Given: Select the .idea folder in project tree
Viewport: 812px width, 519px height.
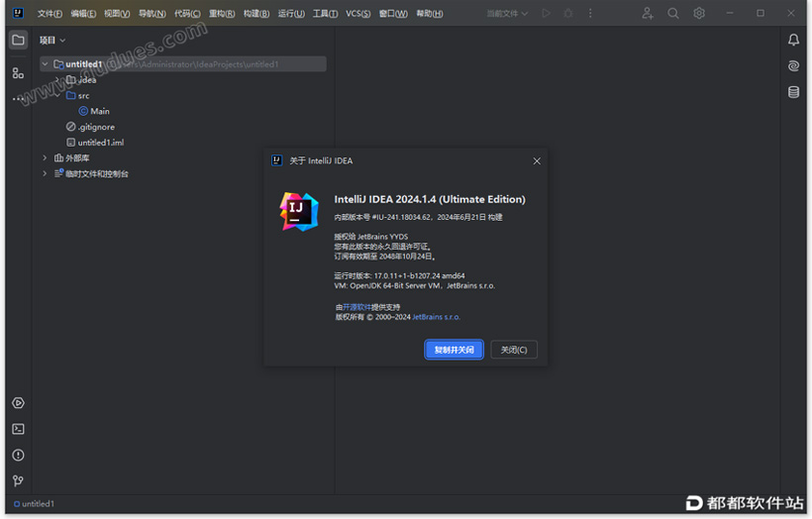Looking at the screenshot, I should [x=81, y=80].
